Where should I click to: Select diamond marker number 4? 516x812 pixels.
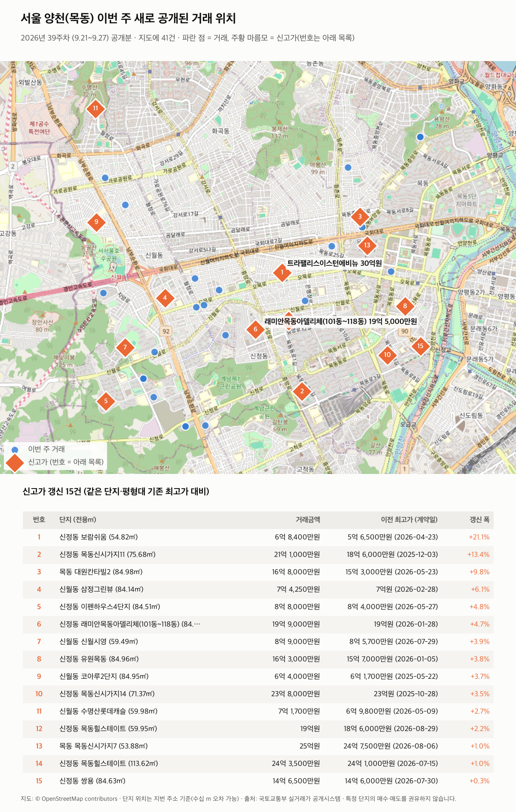[x=165, y=298]
